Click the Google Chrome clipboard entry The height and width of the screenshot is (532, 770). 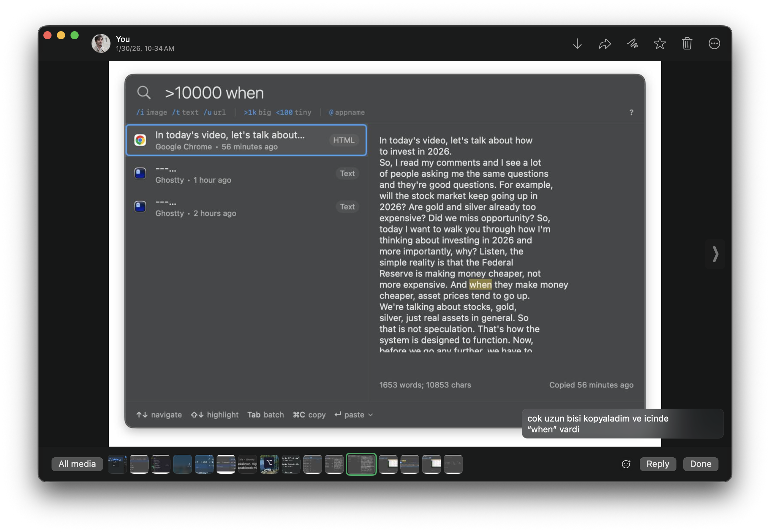tap(246, 140)
